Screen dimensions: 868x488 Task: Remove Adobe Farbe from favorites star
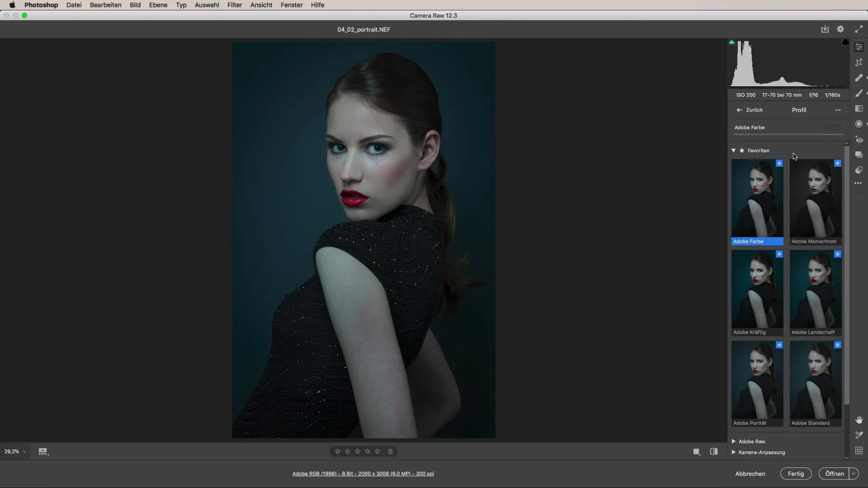click(x=779, y=163)
